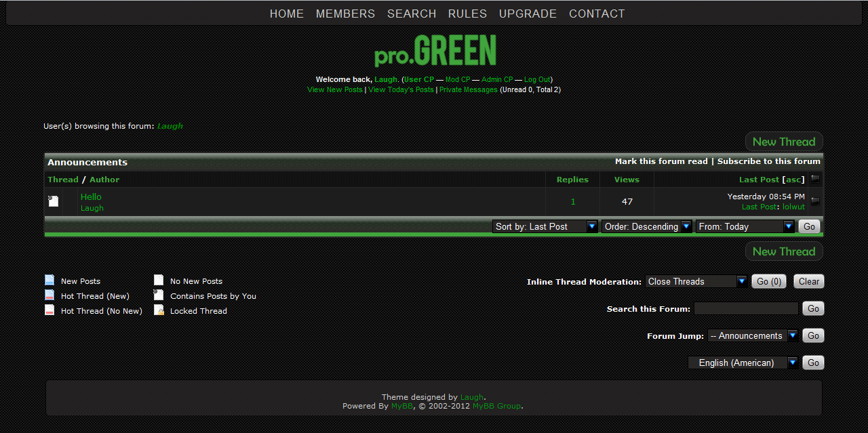This screenshot has width=868, height=433.
Task: Sort by the Last Post column header
Action: tap(759, 180)
